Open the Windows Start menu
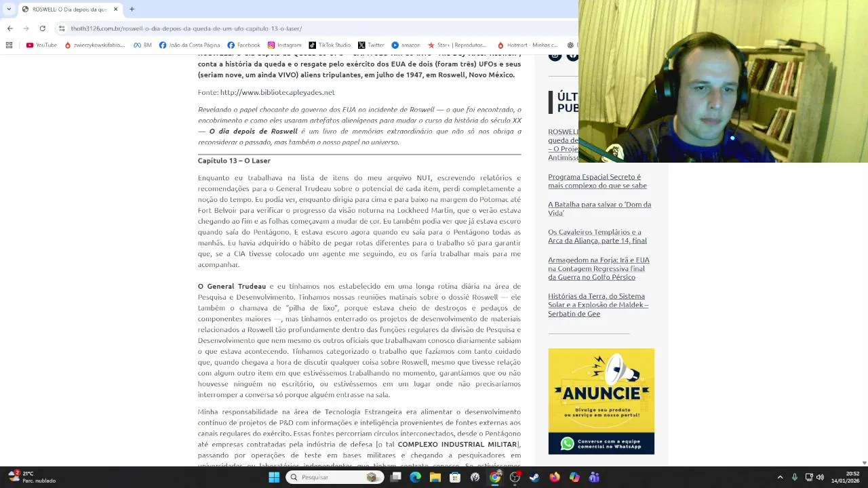This screenshot has height=488, width=868. click(x=274, y=477)
